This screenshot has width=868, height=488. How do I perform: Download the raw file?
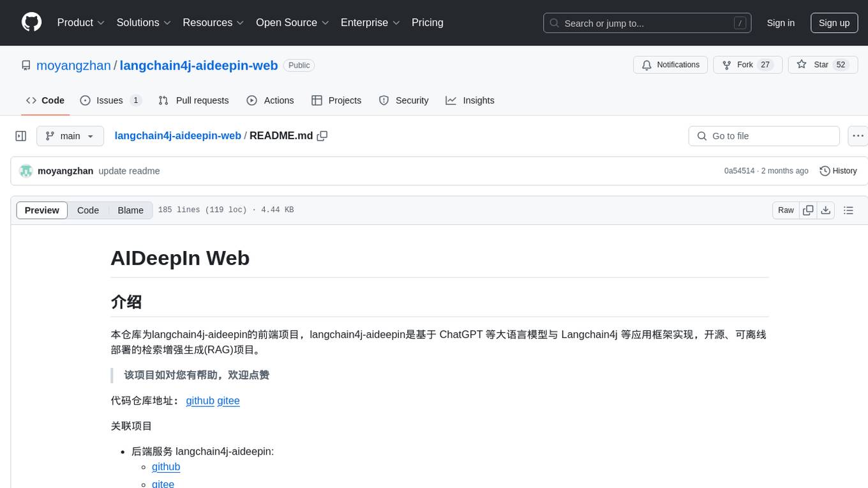pyautogui.click(x=826, y=210)
